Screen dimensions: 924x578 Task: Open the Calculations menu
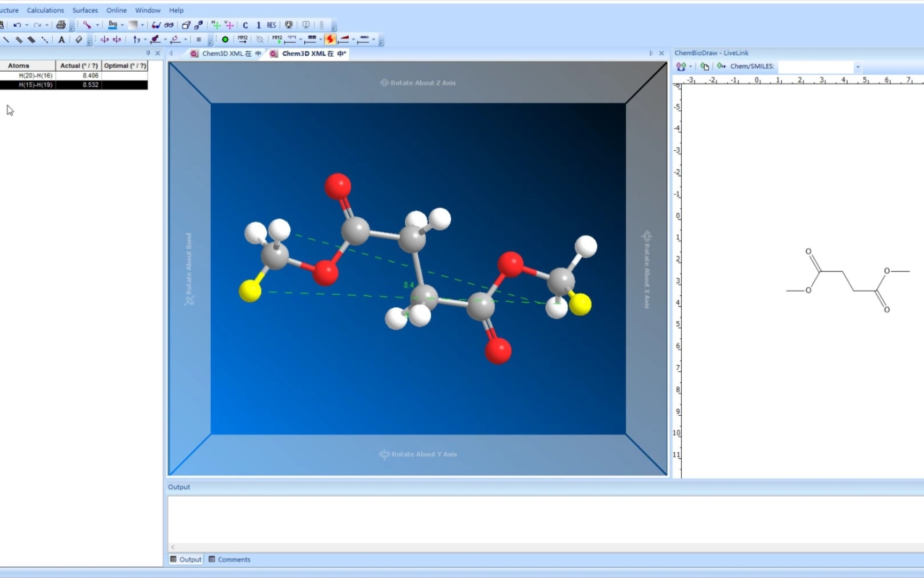coord(45,10)
